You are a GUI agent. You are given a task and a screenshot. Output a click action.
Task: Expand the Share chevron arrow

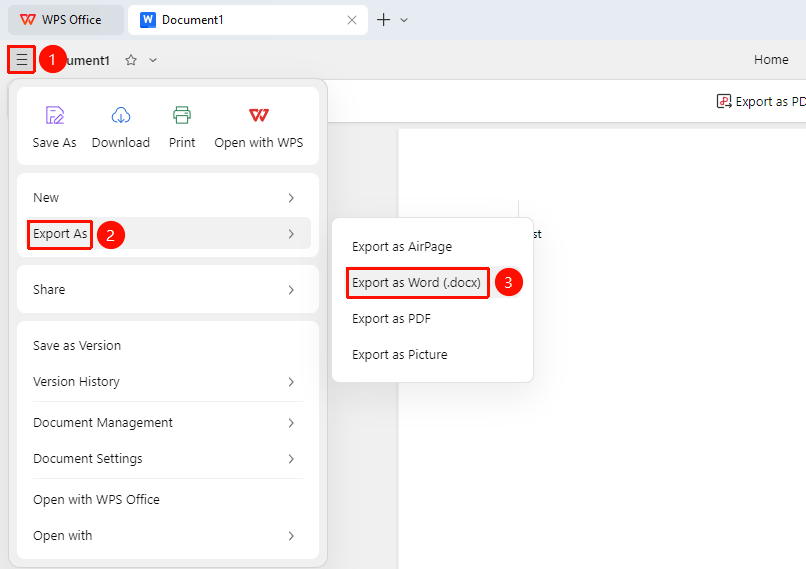291,290
